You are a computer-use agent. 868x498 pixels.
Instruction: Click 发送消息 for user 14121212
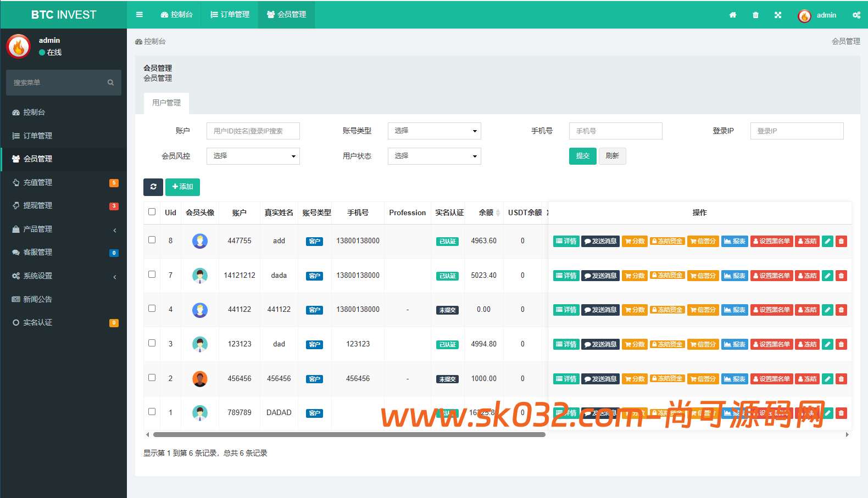(600, 276)
